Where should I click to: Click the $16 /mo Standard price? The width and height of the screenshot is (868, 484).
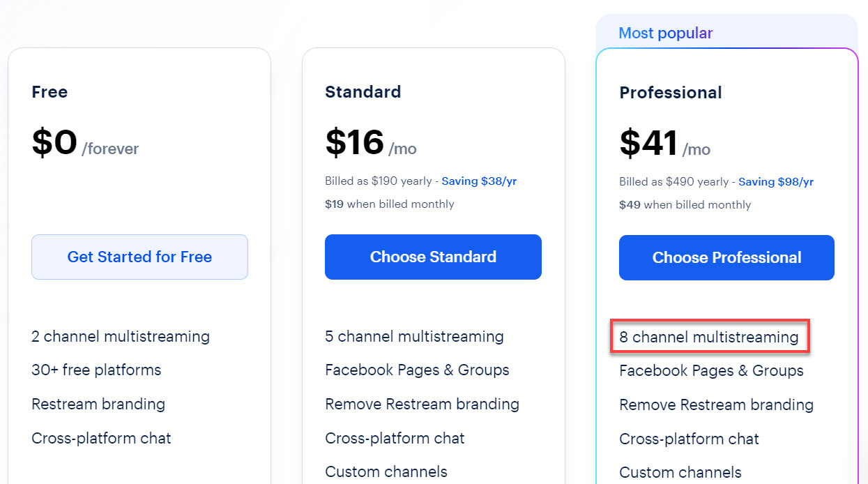pos(371,144)
